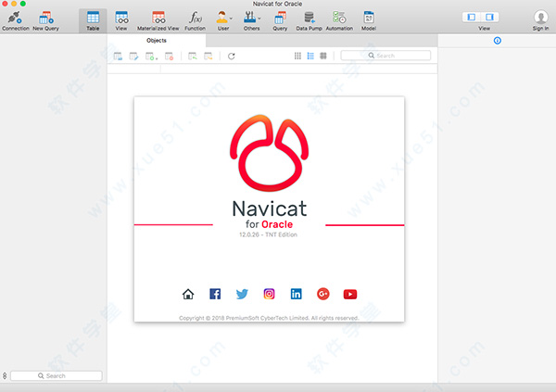The image size is (556, 392).
Task: Switch to the Objects tab
Action: pyautogui.click(x=157, y=41)
